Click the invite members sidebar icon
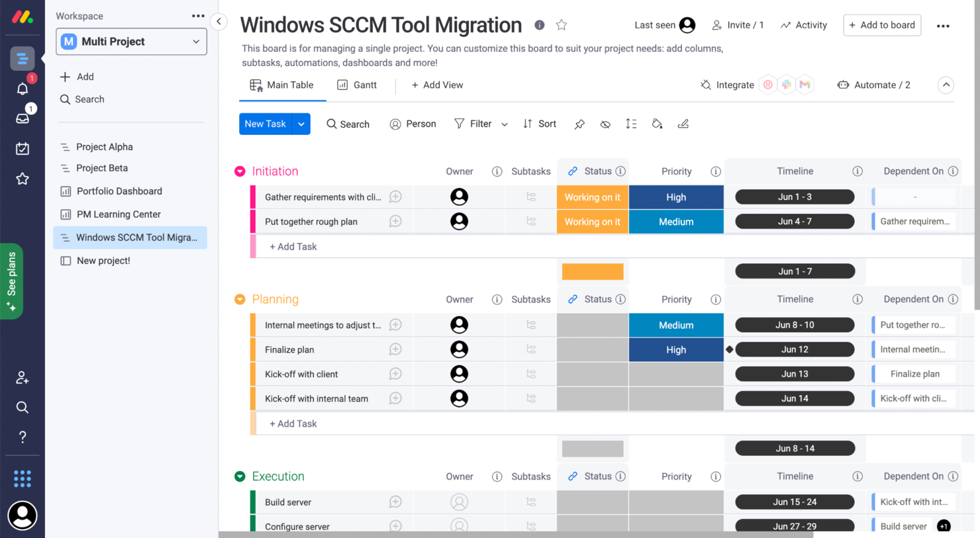This screenshot has width=980, height=538. tap(22, 378)
